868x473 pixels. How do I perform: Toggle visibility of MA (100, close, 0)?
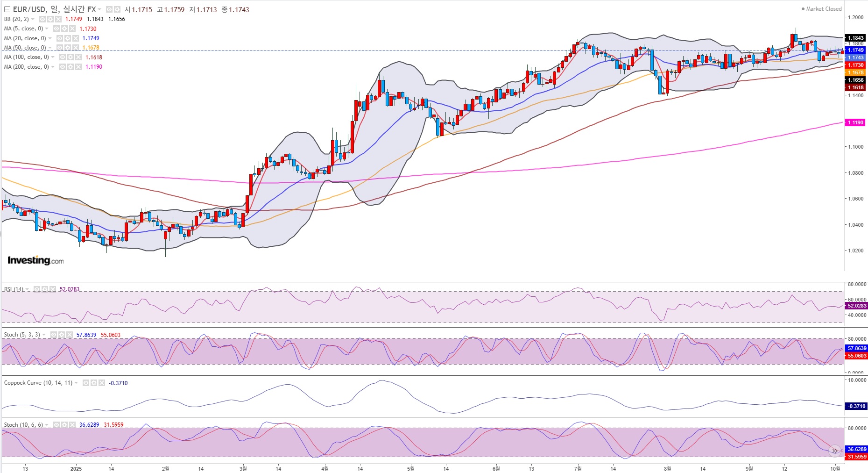[x=63, y=57]
